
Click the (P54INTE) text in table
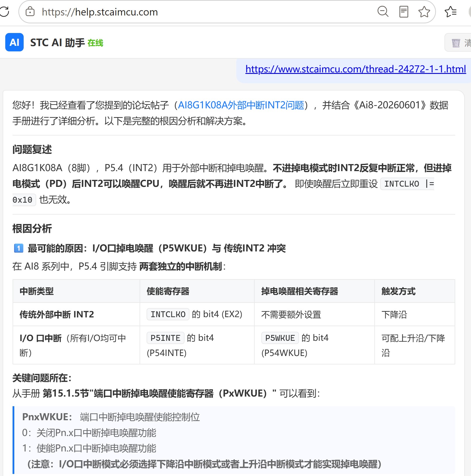166,353
